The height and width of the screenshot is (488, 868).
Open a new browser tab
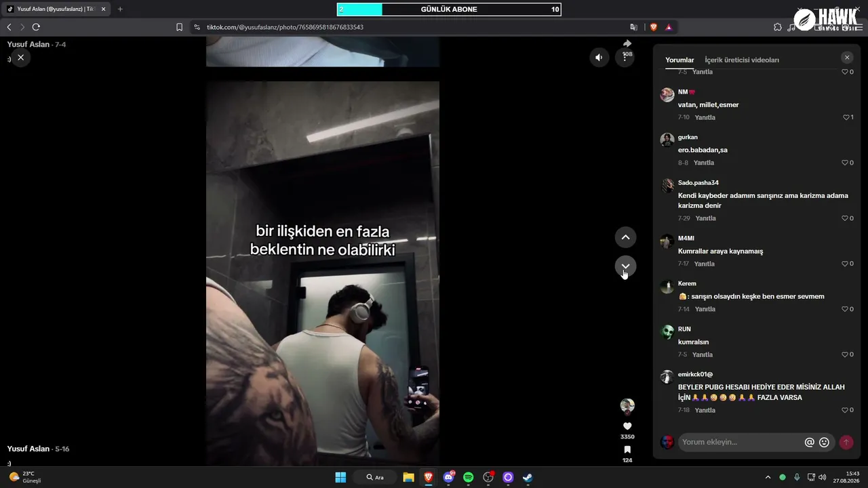[x=120, y=9]
